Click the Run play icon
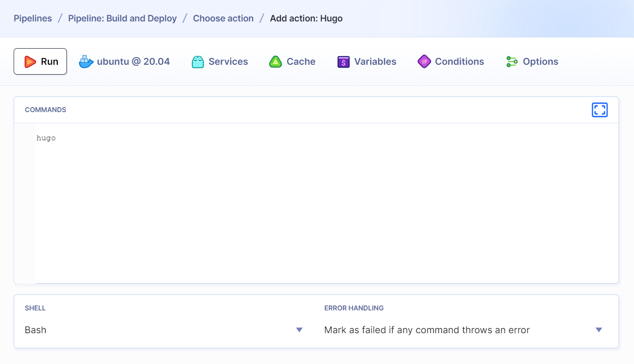Image resolution: width=634 pixels, height=364 pixels. [x=30, y=62]
